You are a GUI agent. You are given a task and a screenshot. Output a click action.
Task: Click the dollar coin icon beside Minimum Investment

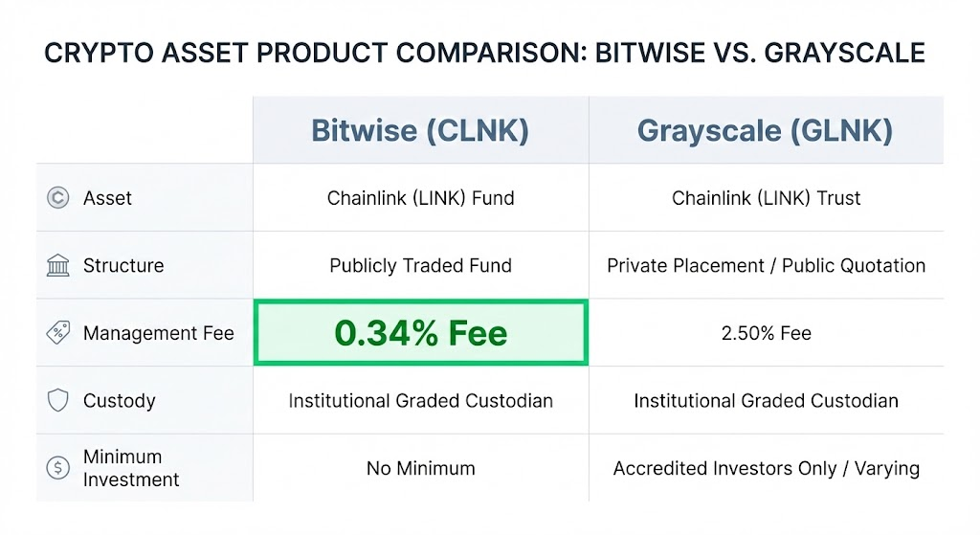[58, 468]
